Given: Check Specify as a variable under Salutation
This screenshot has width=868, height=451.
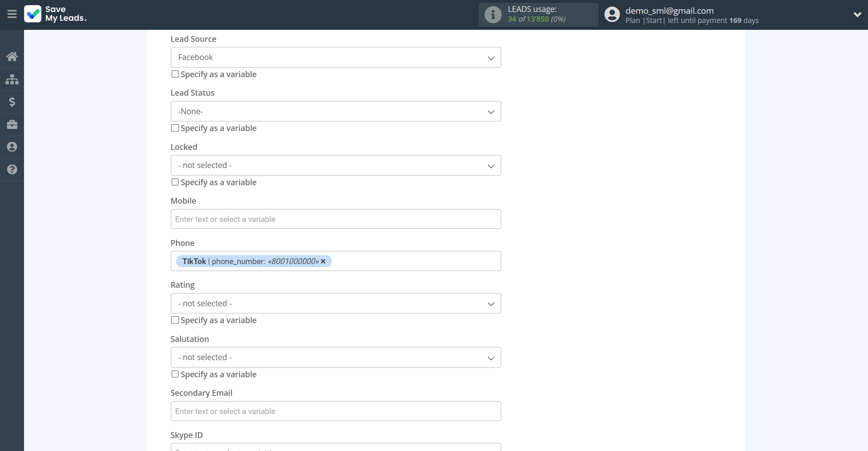Looking at the screenshot, I should coord(175,374).
